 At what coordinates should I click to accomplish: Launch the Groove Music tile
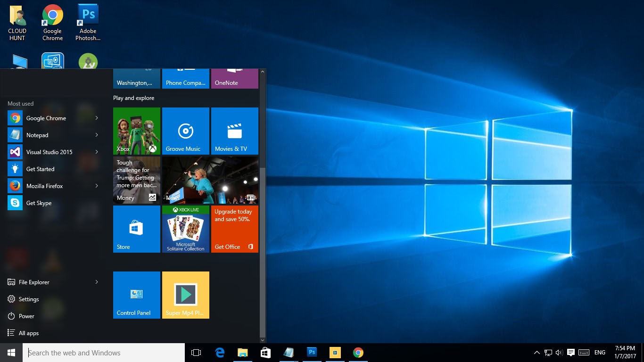[x=186, y=131]
